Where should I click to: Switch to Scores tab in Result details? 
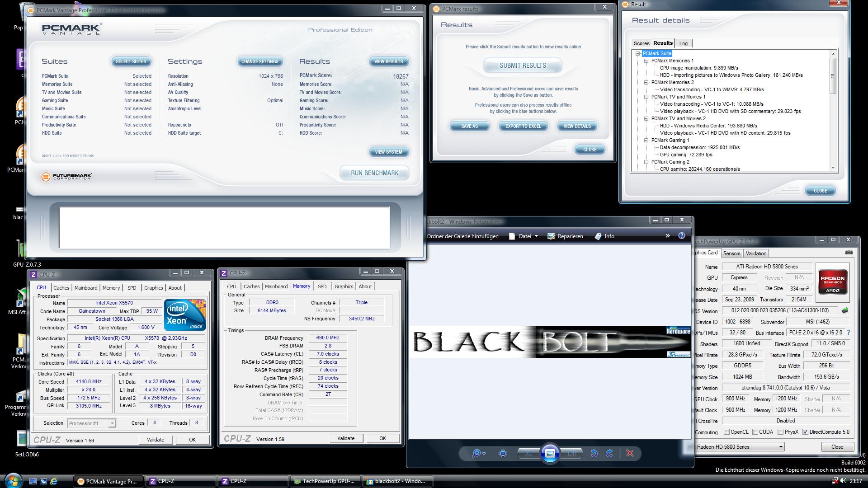[x=641, y=43]
